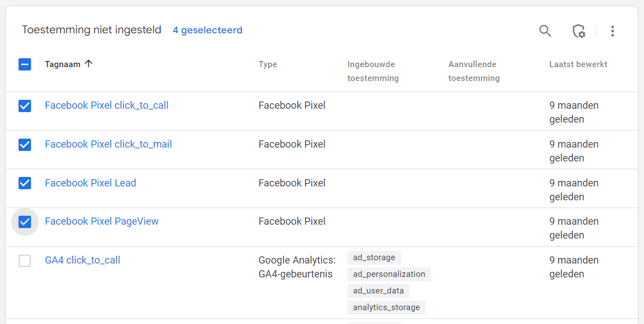Open the Facebook Pixel click_to_call tag

pos(107,105)
